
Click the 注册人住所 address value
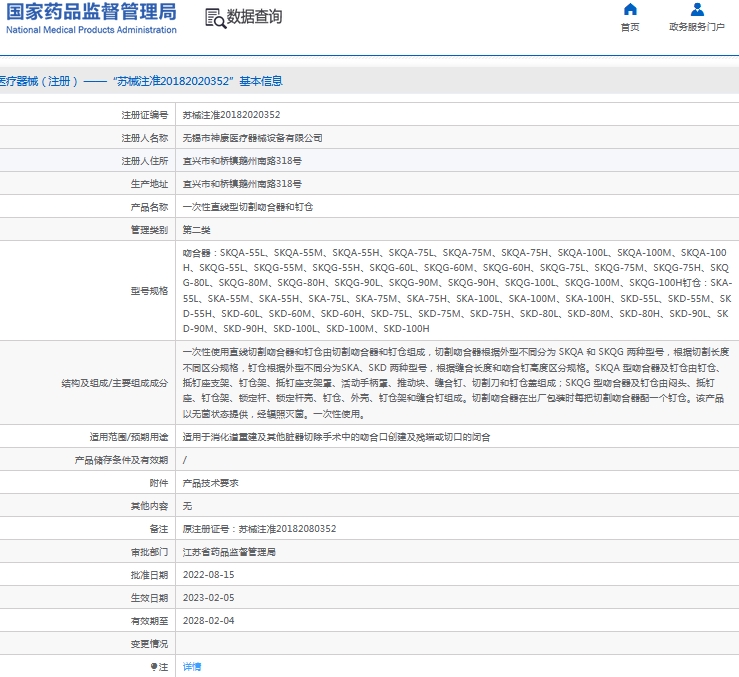click(242, 161)
